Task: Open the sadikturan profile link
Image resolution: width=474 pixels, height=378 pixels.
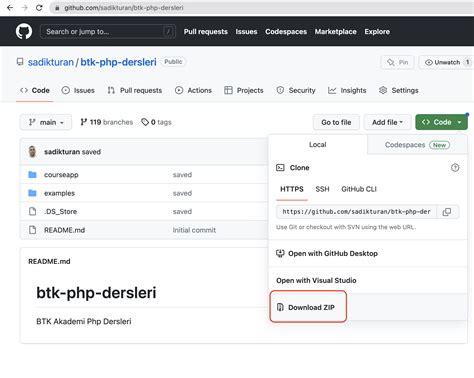Action: click(x=51, y=62)
